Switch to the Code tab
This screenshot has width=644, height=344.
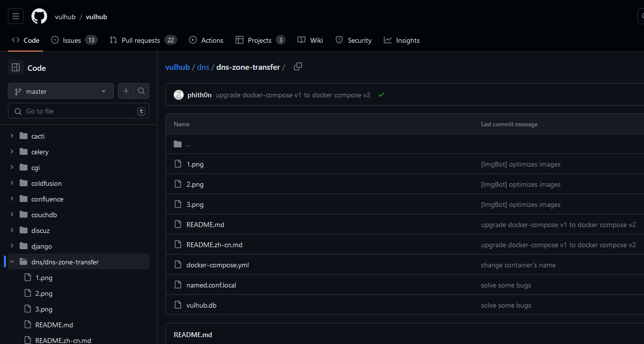pos(26,40)
